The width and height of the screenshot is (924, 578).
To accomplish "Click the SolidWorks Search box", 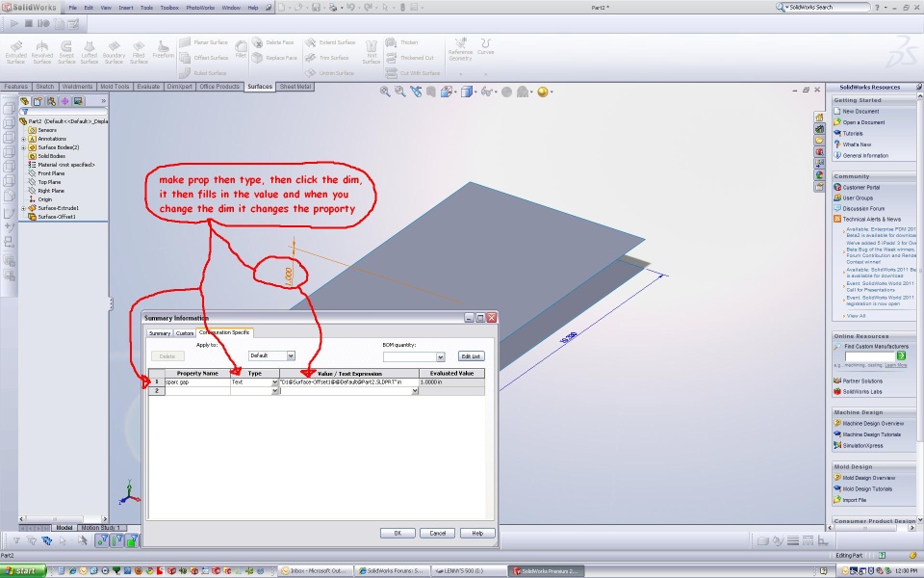I will pos(826,7).
